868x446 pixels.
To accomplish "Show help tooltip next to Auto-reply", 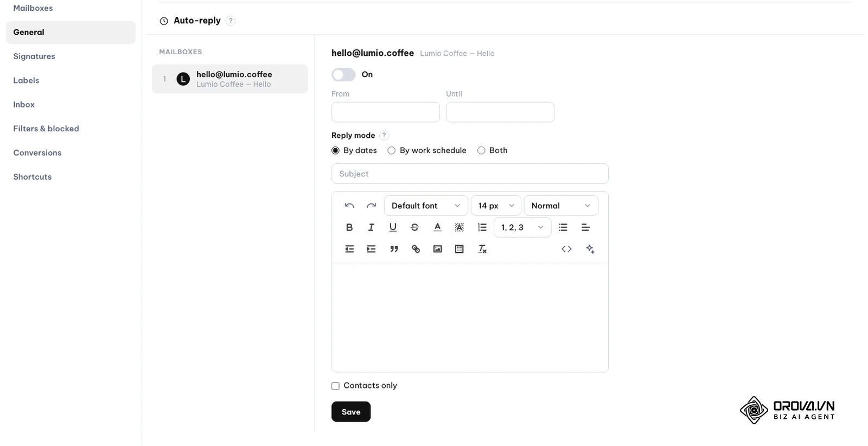I will tap(231, 21).
